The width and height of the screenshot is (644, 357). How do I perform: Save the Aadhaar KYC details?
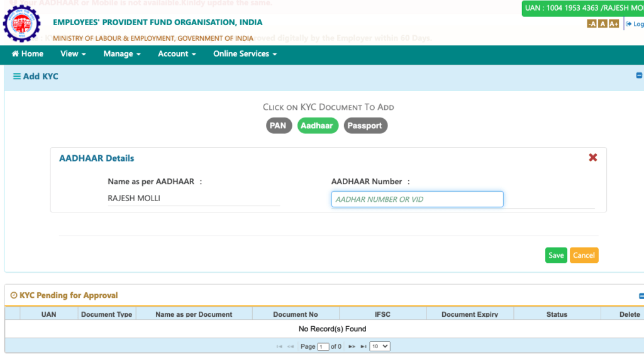(556, 255)
